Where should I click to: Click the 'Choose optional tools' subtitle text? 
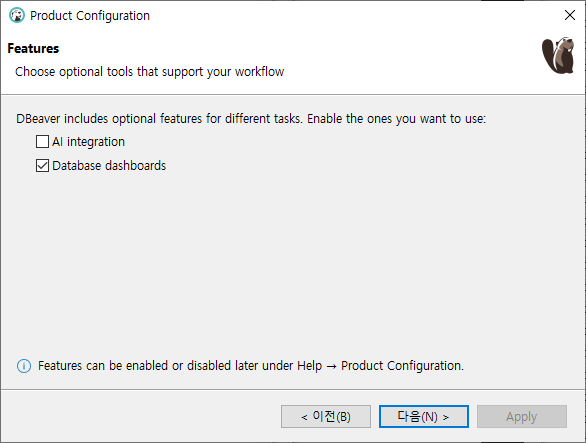[x=149, y=71]
